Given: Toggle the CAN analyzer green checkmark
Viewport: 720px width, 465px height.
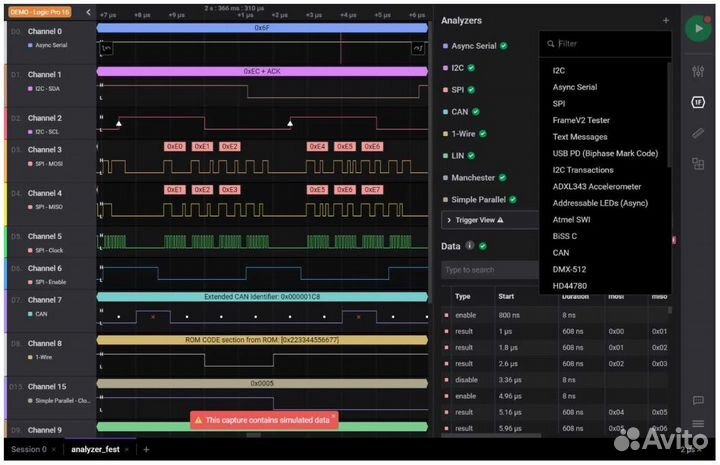Looking at the screenshot, I should (476, 112).
